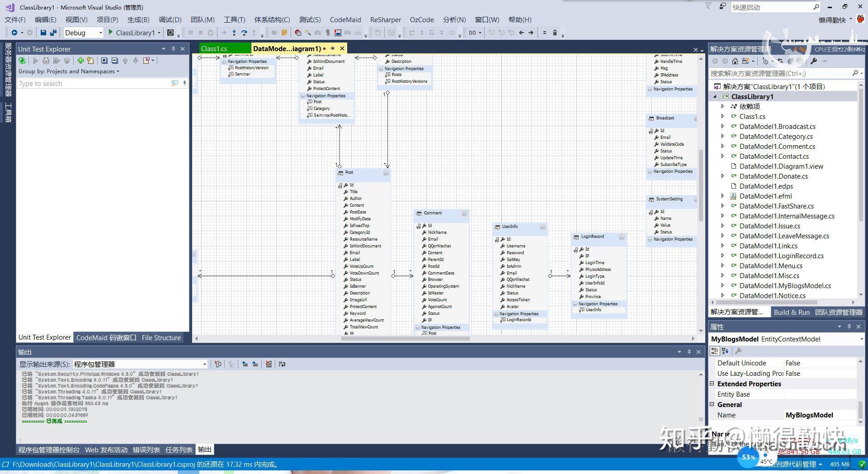Expand the Class1.cs node in Solution Explorer
This screenshot has height=474, width=868.
[x=722, y=116]
